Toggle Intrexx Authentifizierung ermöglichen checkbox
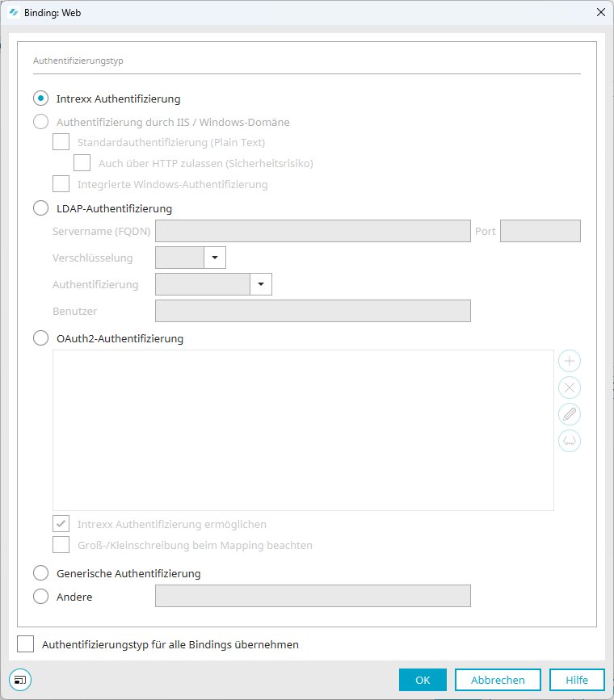 pos(61,524)
